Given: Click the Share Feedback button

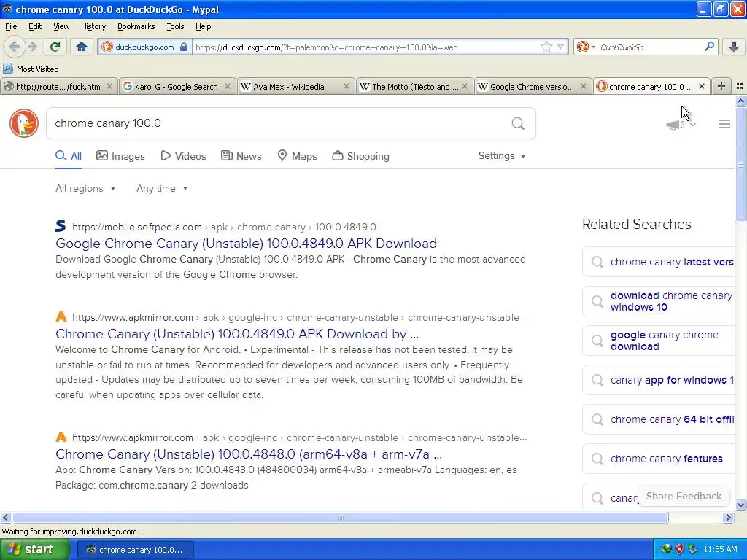Looking at the screenshot, I should [x=684, y=496].
